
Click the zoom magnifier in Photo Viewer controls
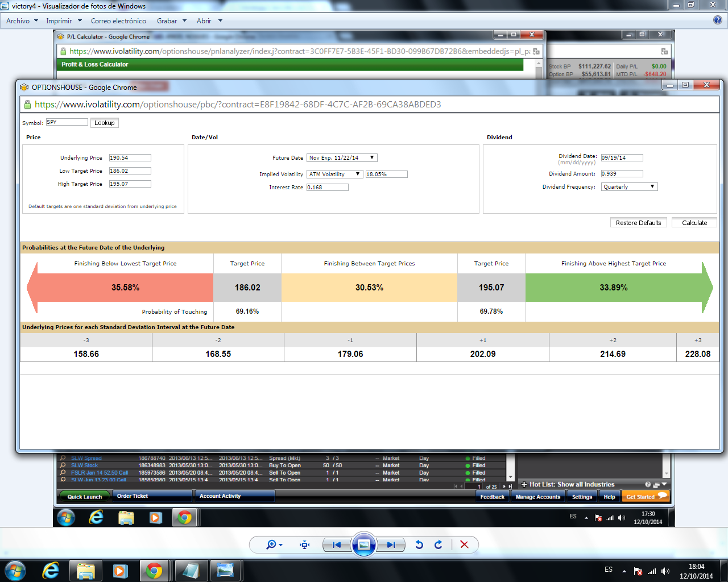[271, 544]
